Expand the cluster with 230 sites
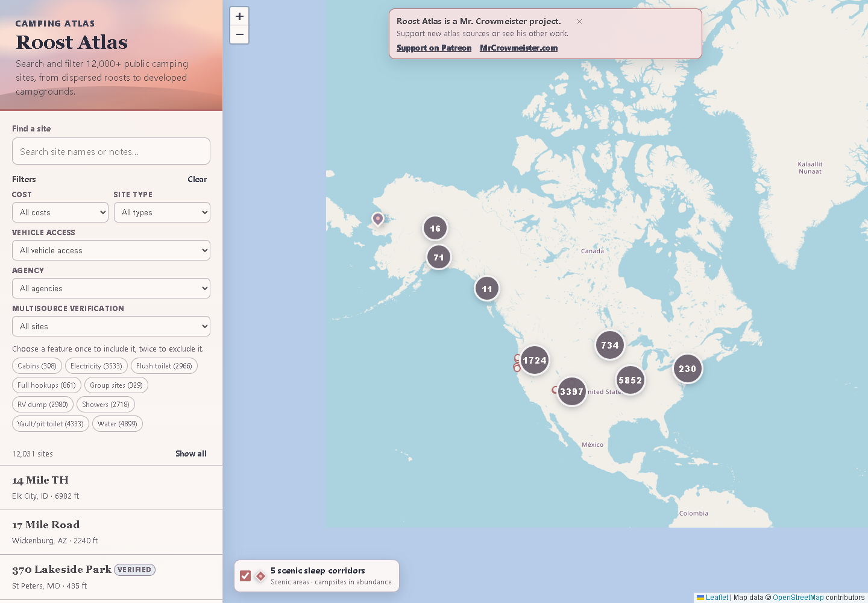The width and height of the screenshot is (868, 603). (x=688, y=369)
